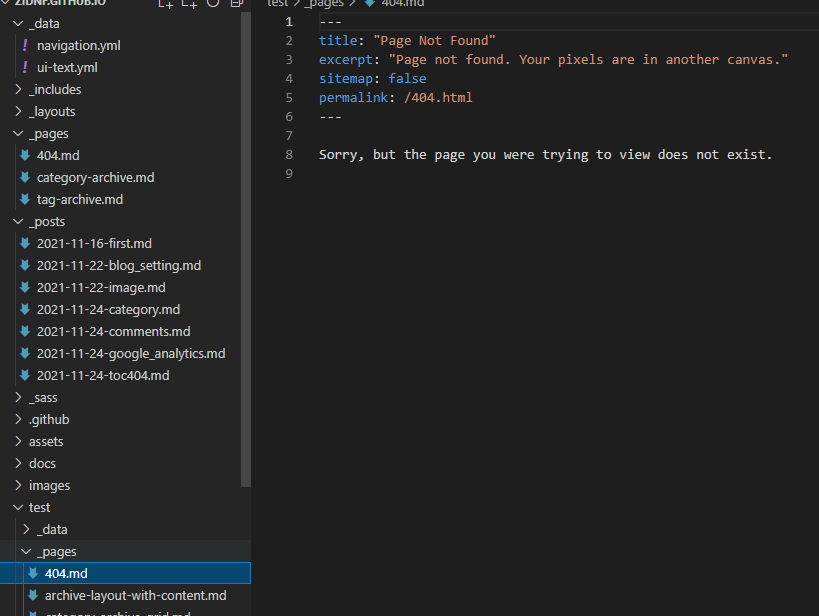The image size is (819, 616).
Task: Expand the _sass folder
Action: click(43, 398)
